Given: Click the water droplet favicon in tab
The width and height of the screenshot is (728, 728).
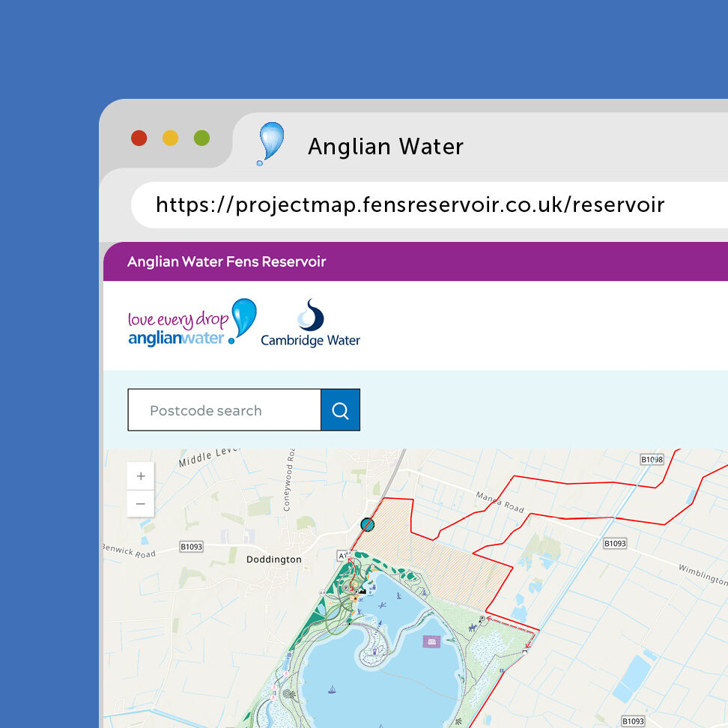Looking at the screenshot, I should pyautogui.click(x=270, y=144).
